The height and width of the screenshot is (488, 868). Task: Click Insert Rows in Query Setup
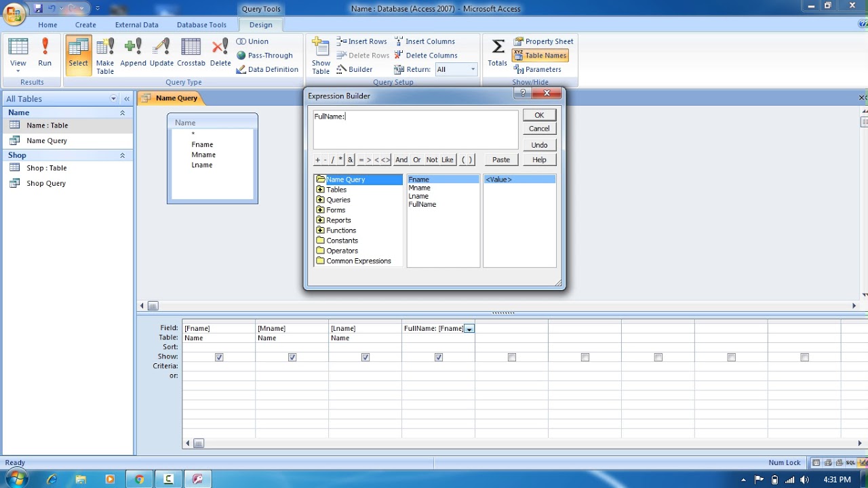click(361, 41)
